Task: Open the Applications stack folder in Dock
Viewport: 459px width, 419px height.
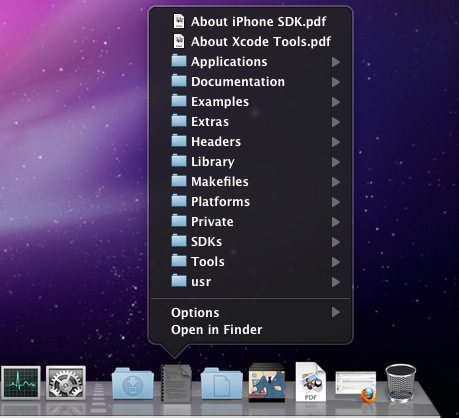Action: point(133,383)
